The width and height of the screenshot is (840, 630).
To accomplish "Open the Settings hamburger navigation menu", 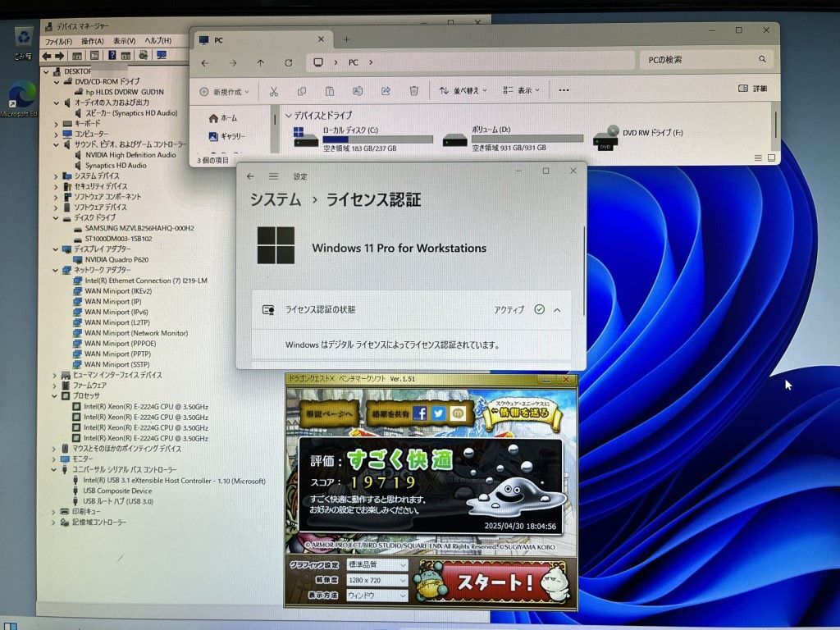I will tap(274, 176).
